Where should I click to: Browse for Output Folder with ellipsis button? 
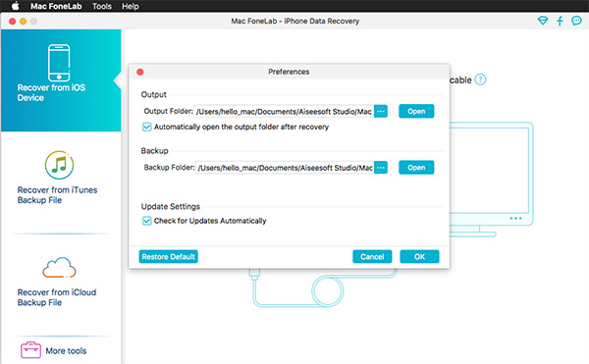click(381, 112)
